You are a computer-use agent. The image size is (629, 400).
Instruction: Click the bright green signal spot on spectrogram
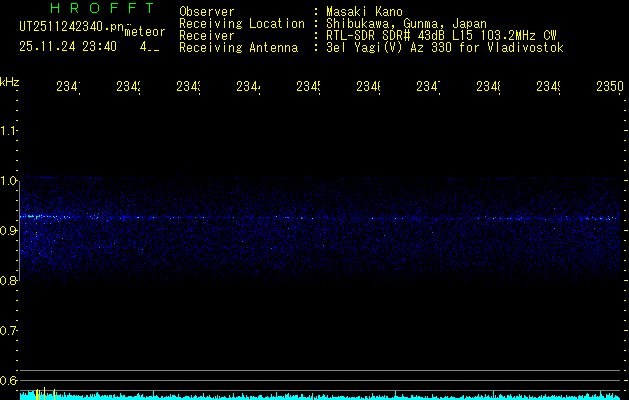(32, 216)
